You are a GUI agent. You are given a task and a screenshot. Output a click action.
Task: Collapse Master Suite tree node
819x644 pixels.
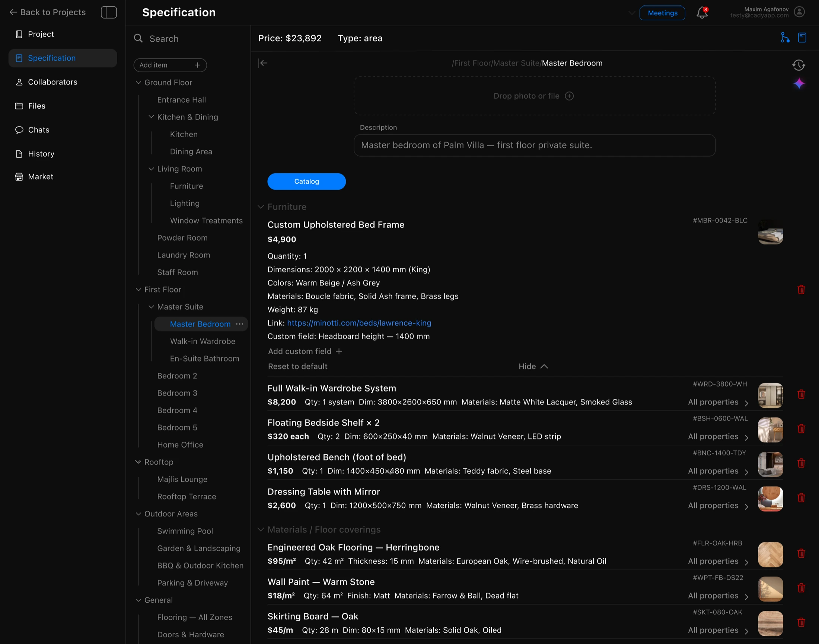(151, 307)
